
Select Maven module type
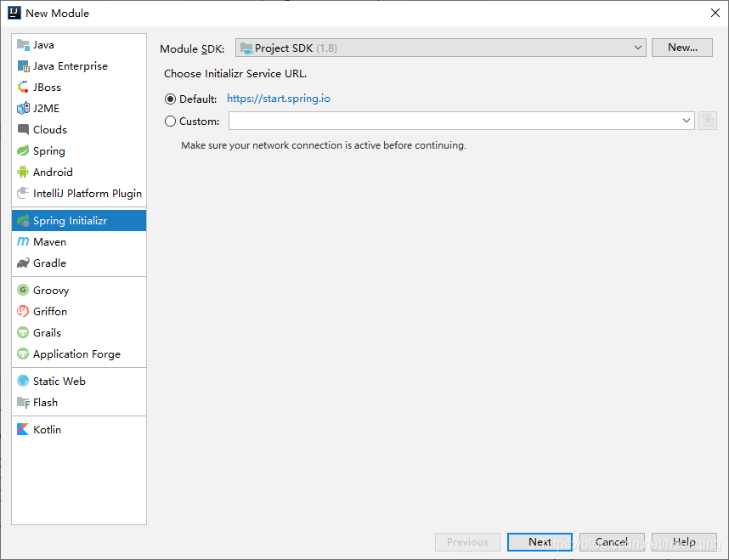point(79,242)
